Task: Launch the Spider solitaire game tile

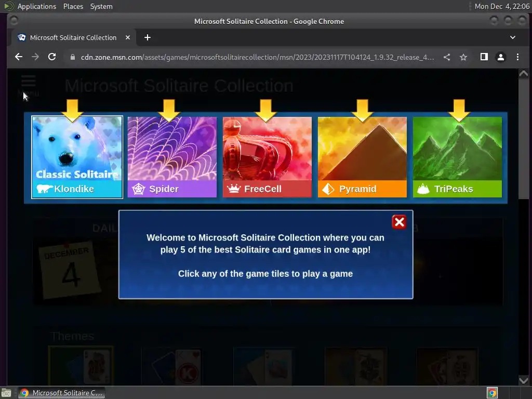Action: click(172, 157)
